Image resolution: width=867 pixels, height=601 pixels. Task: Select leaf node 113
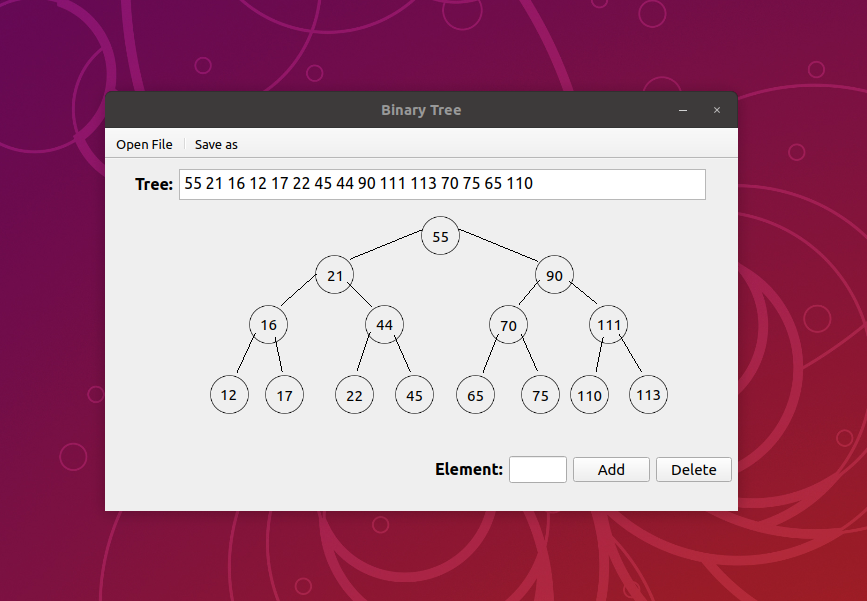(x=648, y=395)
